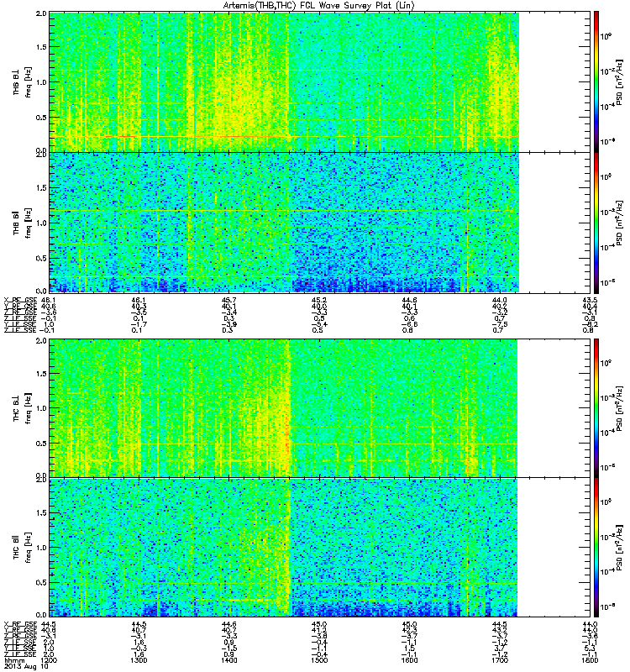
Task: Click the 0.5 frequency tick of THC B⊥ panel
Action: click(x=41, y=444)
